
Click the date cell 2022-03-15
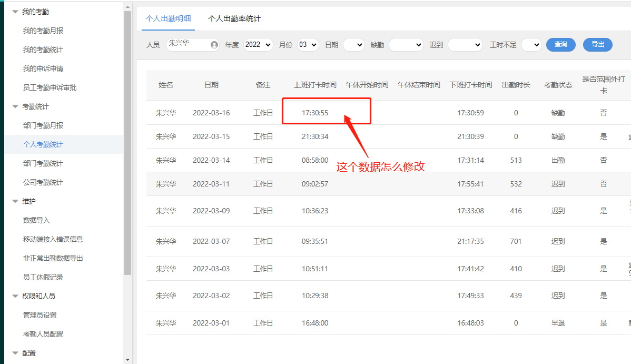click(211, 136)
